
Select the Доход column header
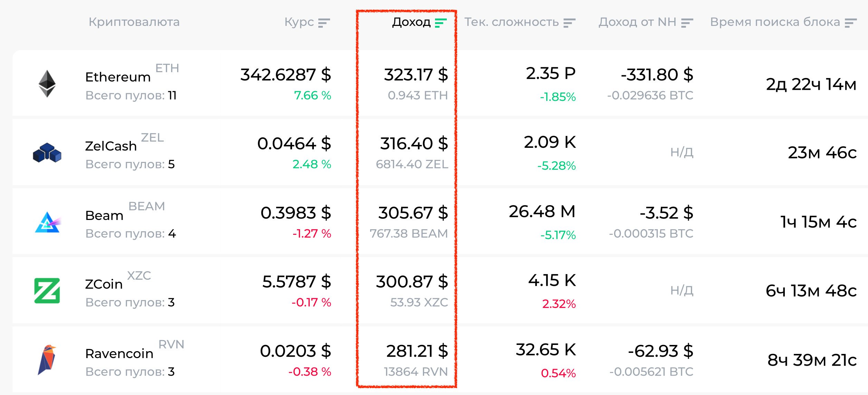pos(411,22)
